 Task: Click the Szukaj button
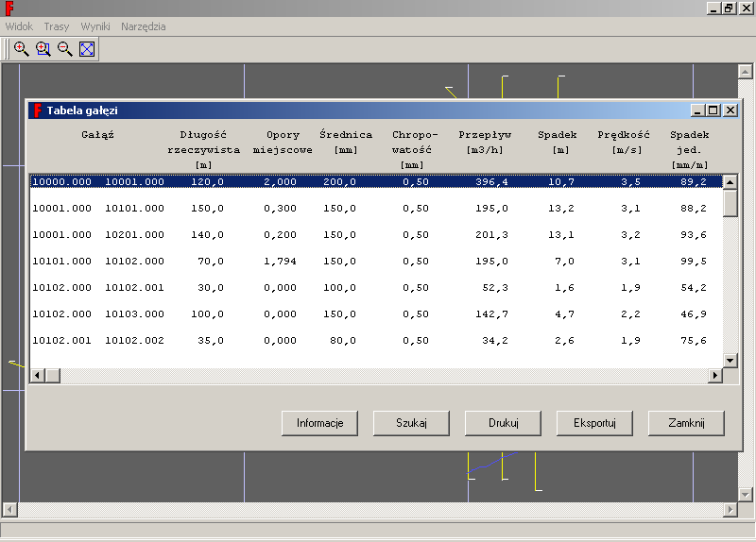411,423
